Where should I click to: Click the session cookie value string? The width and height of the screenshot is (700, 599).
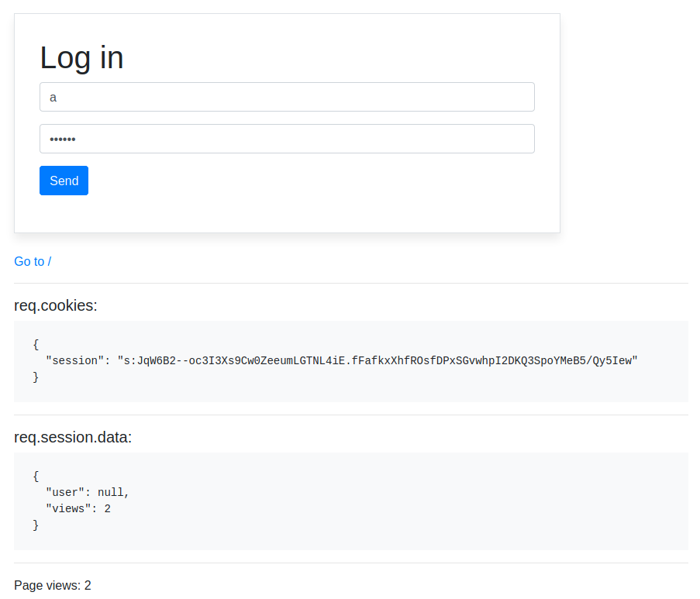(378, 360)
